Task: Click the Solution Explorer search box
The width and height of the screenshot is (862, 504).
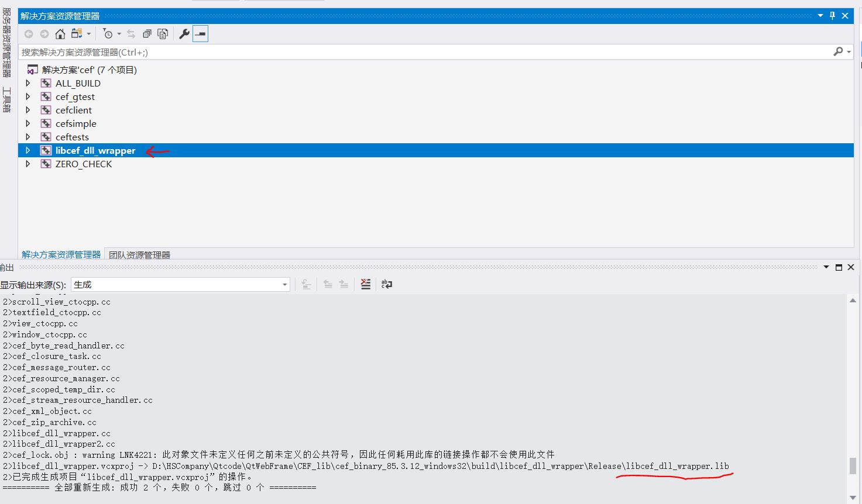Action: (x=410, y=51)
